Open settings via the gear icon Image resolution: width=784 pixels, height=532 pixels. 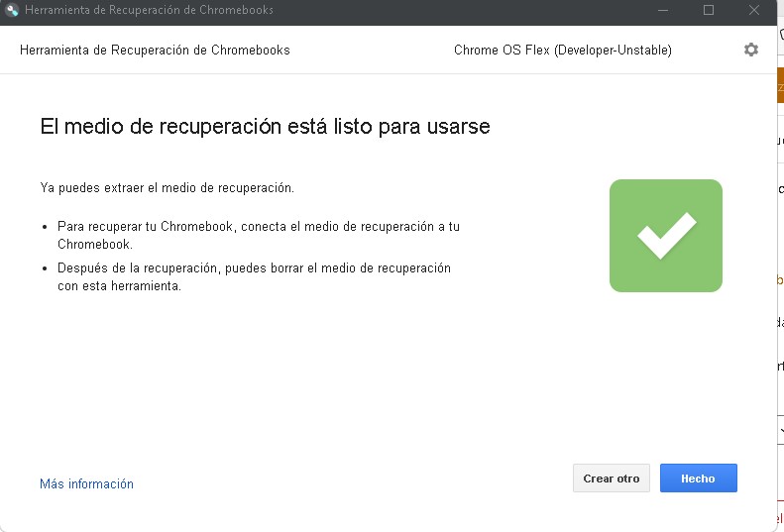click(750, 50)
